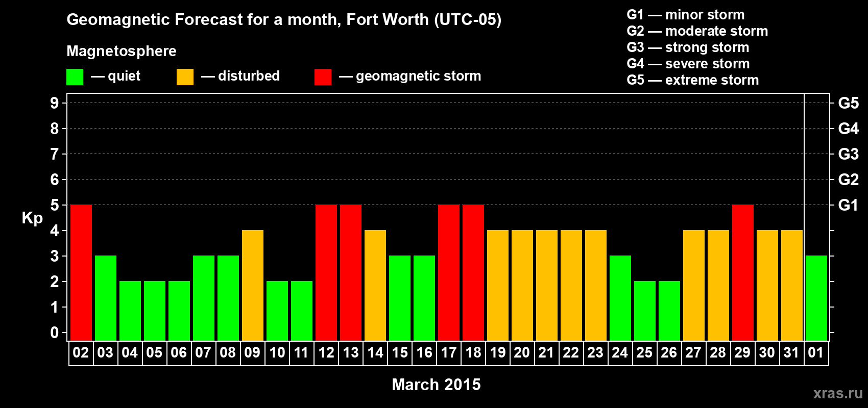
Task: Click the red bar for day 12
Action: 326,273
